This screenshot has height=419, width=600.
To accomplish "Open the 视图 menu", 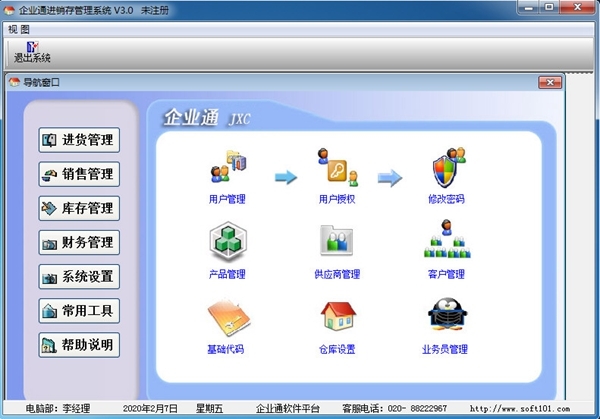I will [x=19, y=29].
